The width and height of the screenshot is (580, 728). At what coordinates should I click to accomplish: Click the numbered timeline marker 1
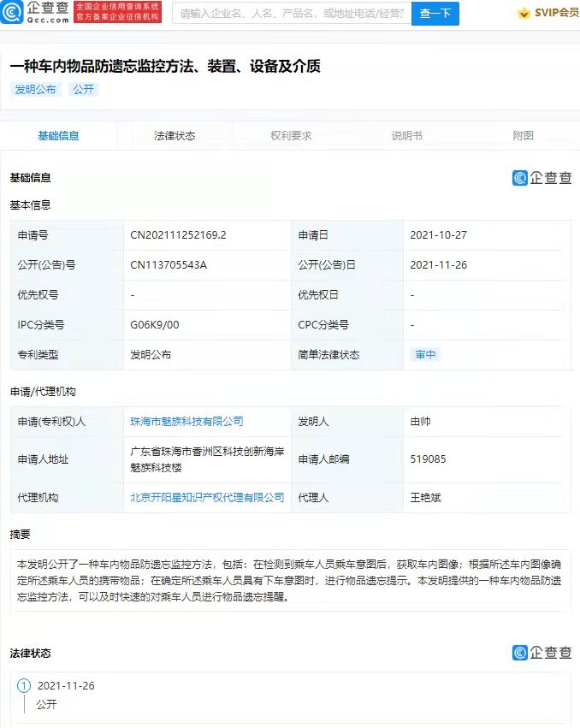pyautogui.click(x=24, y=685)
